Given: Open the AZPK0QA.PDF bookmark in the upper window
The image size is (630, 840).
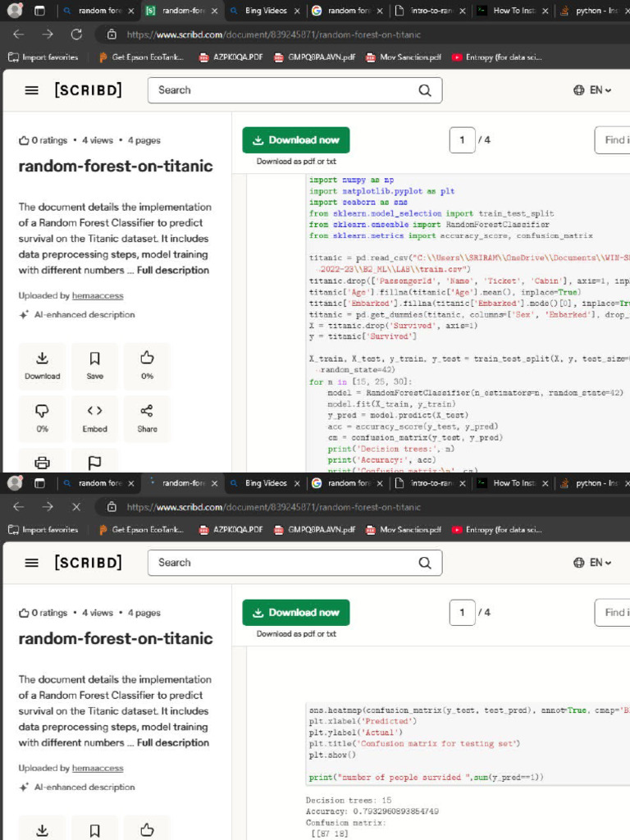Looking at the screenshot, I should [231, 57].
